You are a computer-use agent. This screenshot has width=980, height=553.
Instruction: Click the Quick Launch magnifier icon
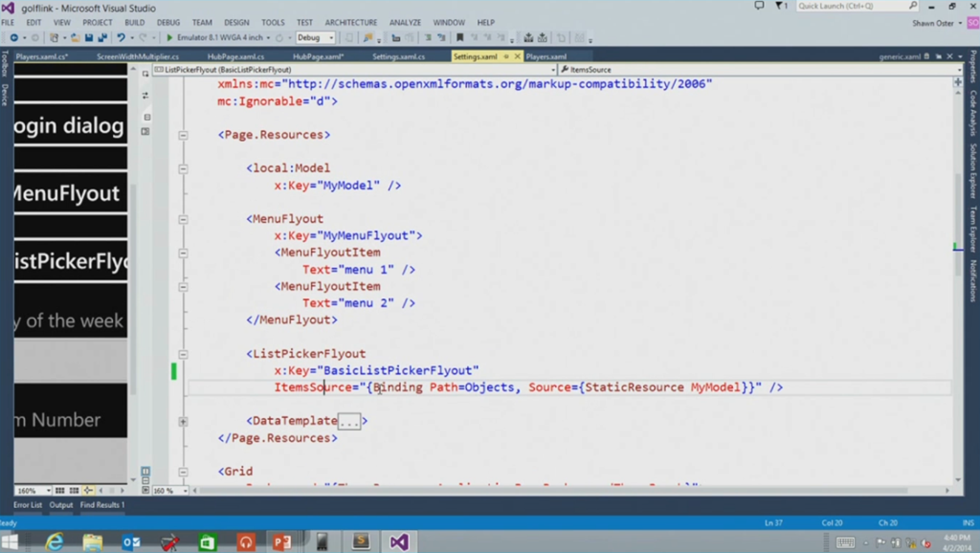(x=912, y=6)
